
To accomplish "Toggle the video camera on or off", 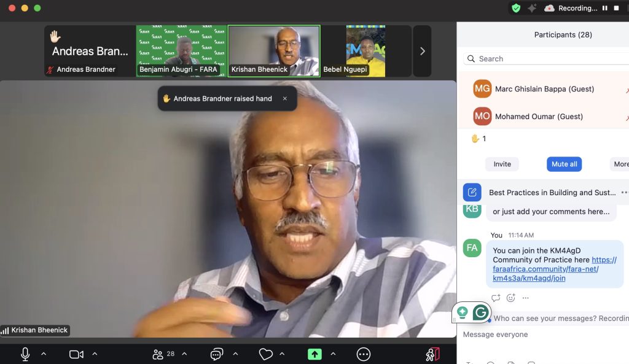I will click(x=76, y=354).
